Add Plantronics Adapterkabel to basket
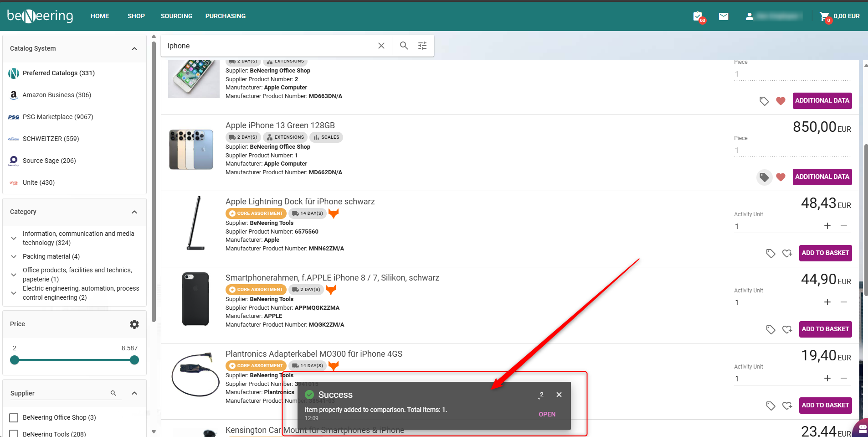This screenshot has height=437, width=868. pyautogui.click(x=825, y=405)
